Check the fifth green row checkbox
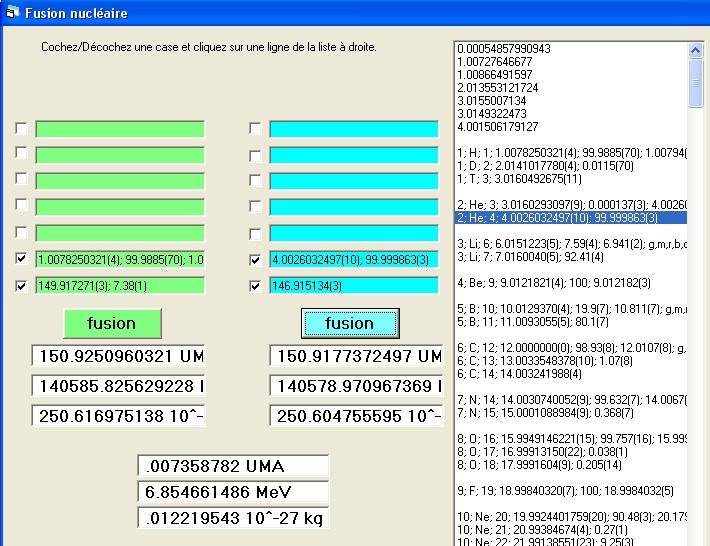 [21, 232]
